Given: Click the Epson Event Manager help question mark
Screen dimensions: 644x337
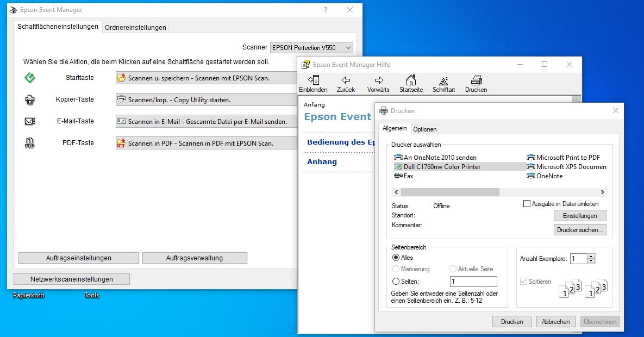Looking at the screenshot, I should click(x=326, y=10).
